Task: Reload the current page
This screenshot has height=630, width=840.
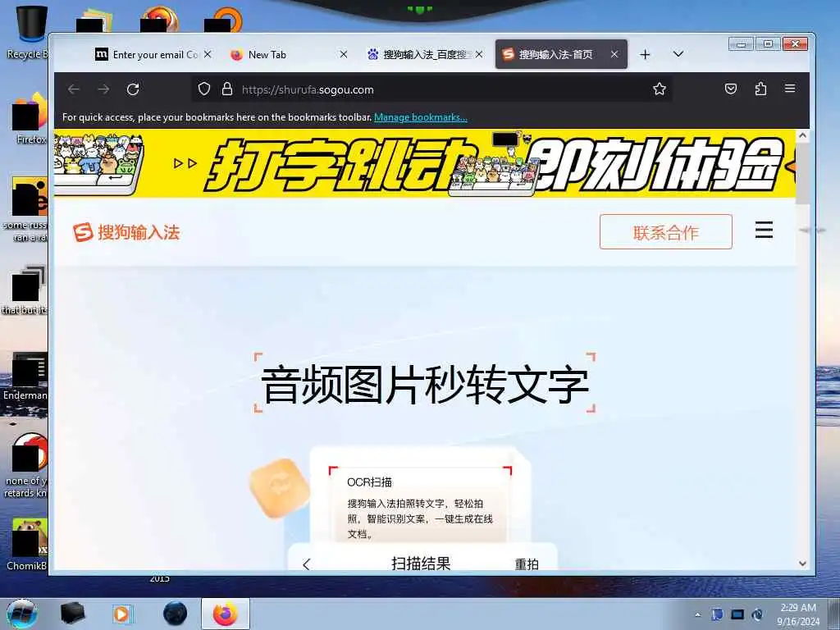Action: [x=133, y=89]
